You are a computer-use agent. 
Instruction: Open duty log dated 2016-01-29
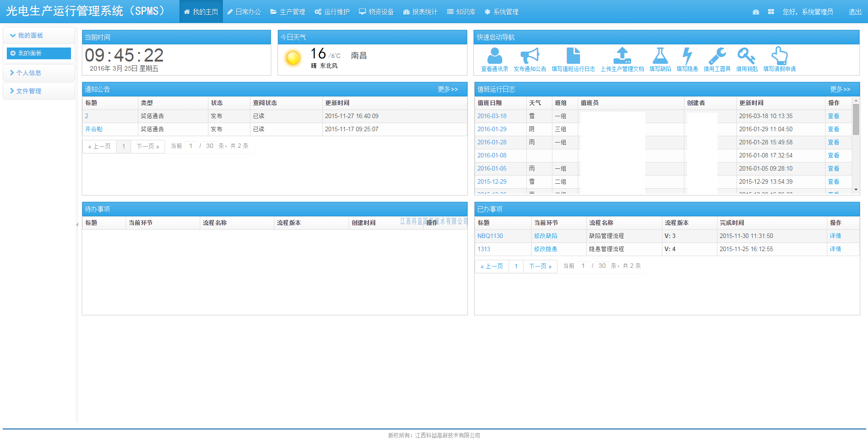coord(492,129)
